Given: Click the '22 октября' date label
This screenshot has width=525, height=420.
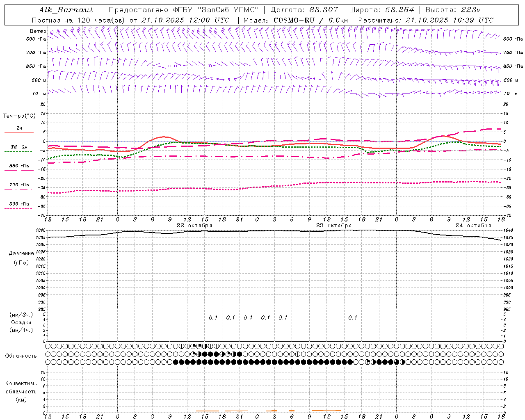Looking at the screenshot, I should click(194, 226).
